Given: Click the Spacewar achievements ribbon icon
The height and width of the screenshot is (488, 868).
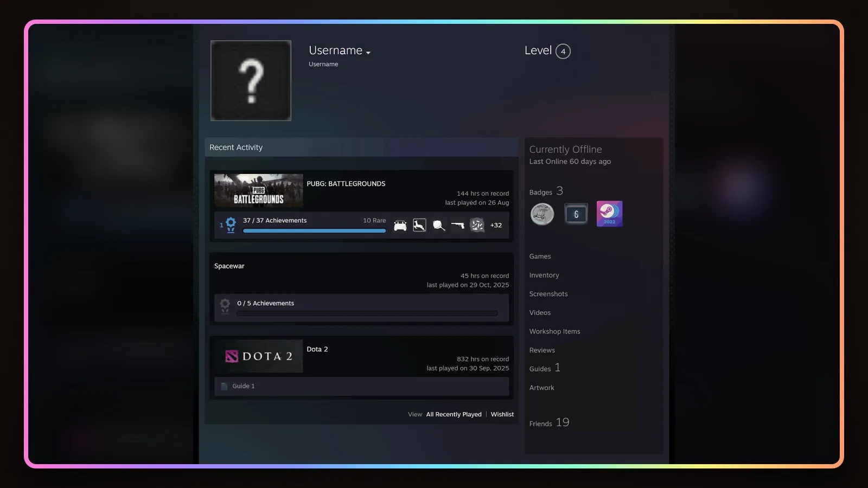Looking at the screenshot, I should (x=225, y=307).
